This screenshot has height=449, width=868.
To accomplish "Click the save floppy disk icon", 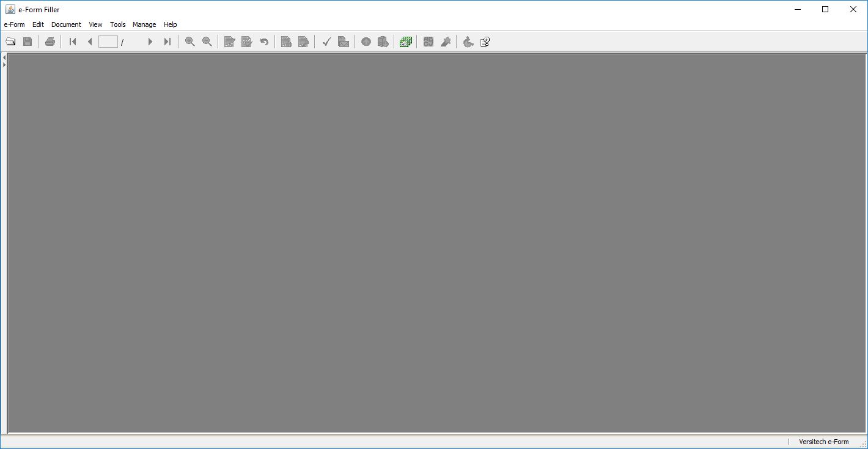I will point(28,42).
